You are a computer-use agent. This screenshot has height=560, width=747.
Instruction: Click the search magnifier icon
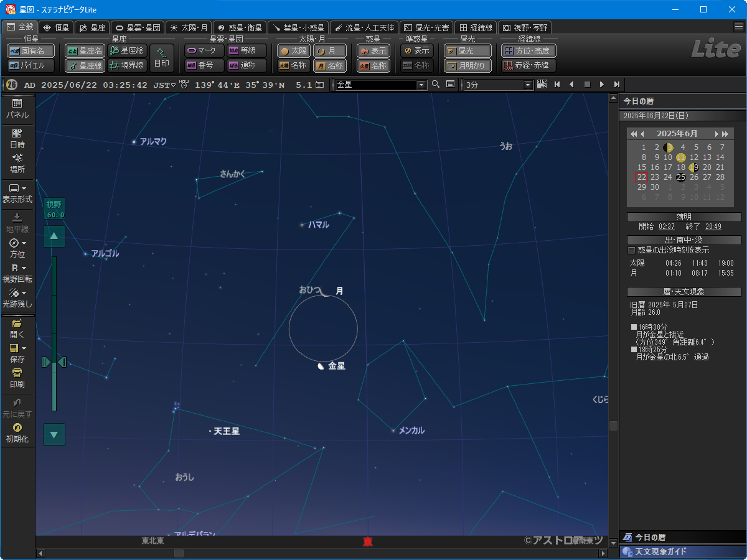(x=436, y=84)
